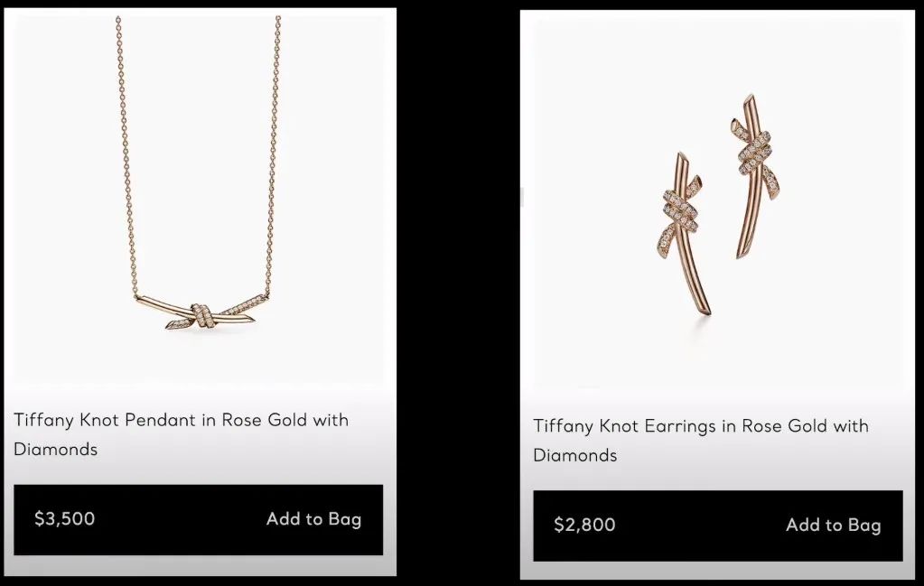Click the pendant card's description section

click(181, 434)
